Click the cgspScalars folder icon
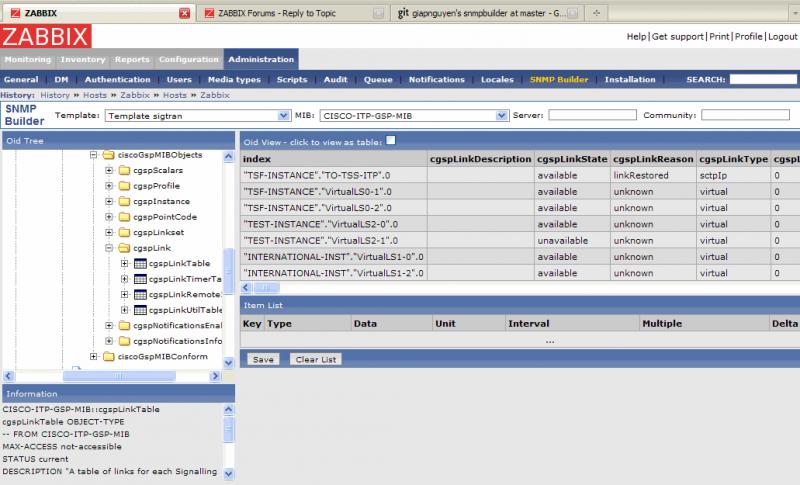The image size is (800, 485). pyautogui.click(x=124, y=170)
